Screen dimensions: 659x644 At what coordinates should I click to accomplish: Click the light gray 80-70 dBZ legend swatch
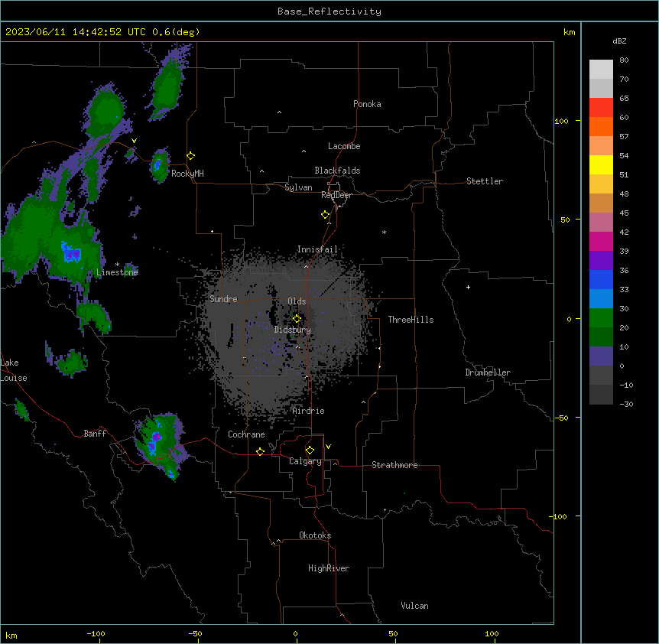point(601,70)
